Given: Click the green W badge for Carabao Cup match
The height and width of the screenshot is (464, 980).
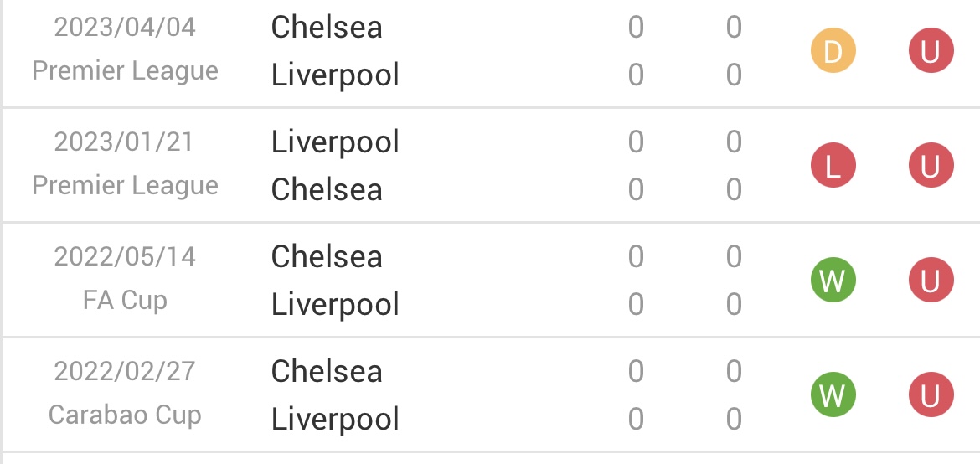Looking at the screenshot, I should click(833, 394).
